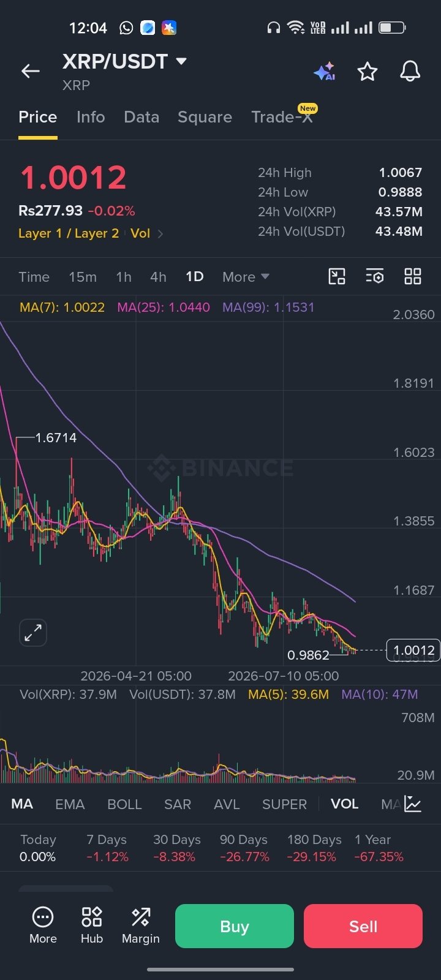Tap the 24h Low value 0.9888
Image resolution: width=441 pixels, height=980 pixels.
[x=401, y=192]
